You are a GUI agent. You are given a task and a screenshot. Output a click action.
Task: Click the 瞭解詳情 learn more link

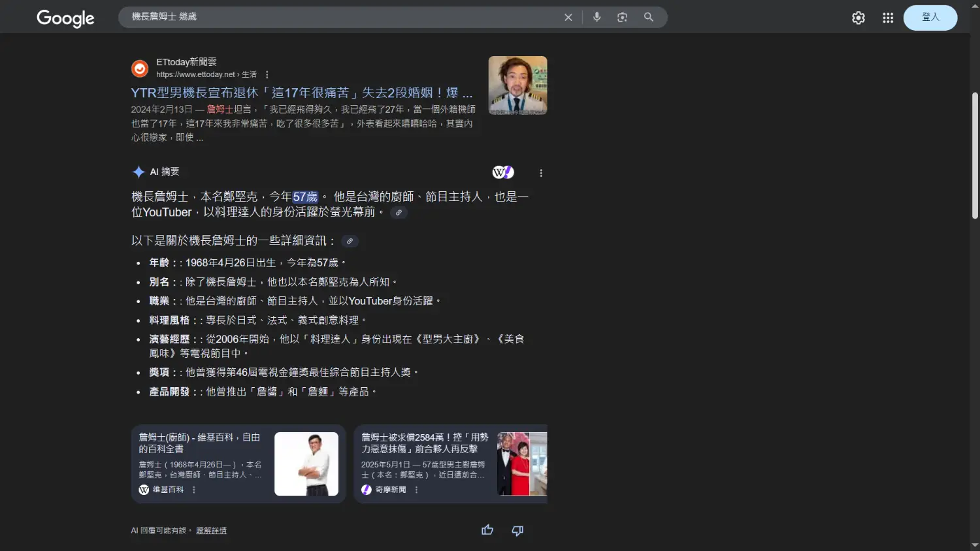coord(211,531)
